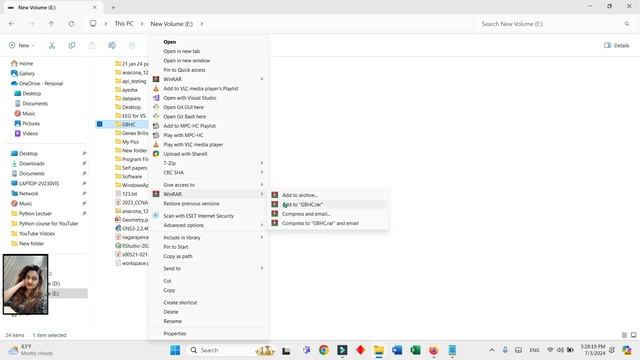Image resolution: width=640 pixels, height=360 pixels.
Task: Click the VLC cone icon for Add to Playlist
Action: point(156,88)
